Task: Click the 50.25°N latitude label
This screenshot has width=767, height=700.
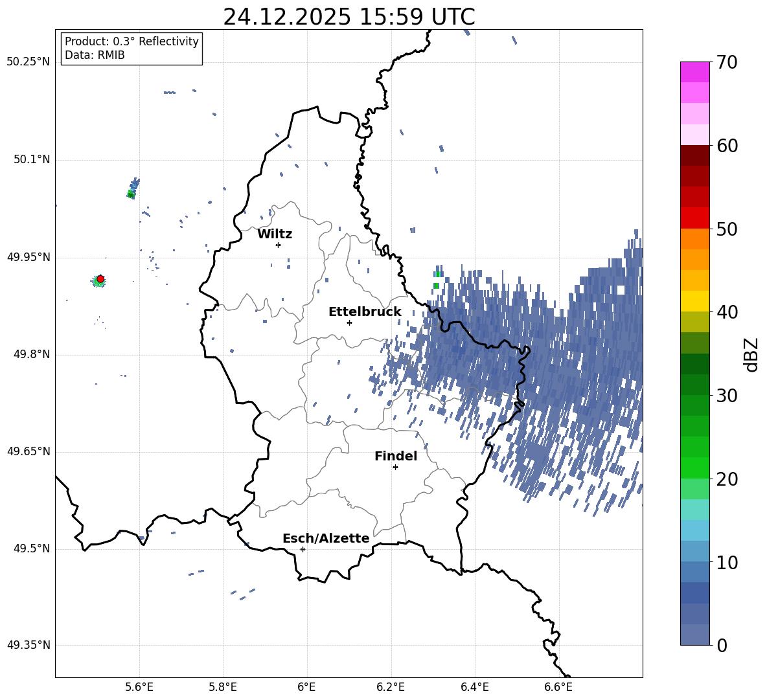Action: [29, 62]
